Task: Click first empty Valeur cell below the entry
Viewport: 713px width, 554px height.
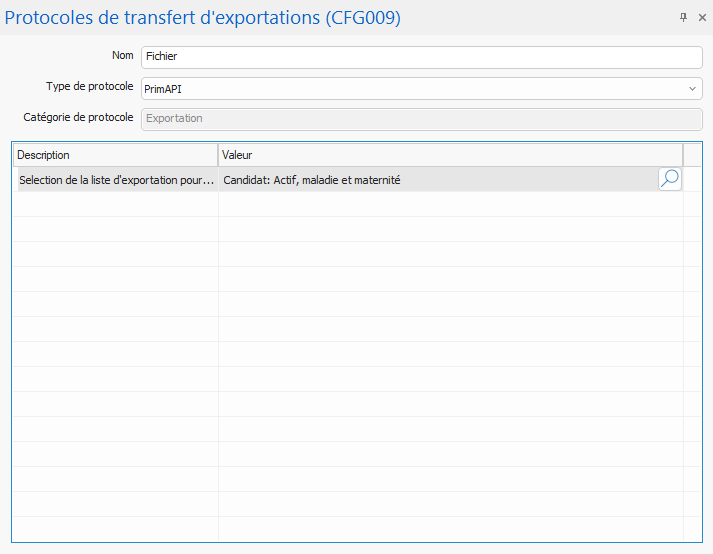Action: tap(449, 204)
